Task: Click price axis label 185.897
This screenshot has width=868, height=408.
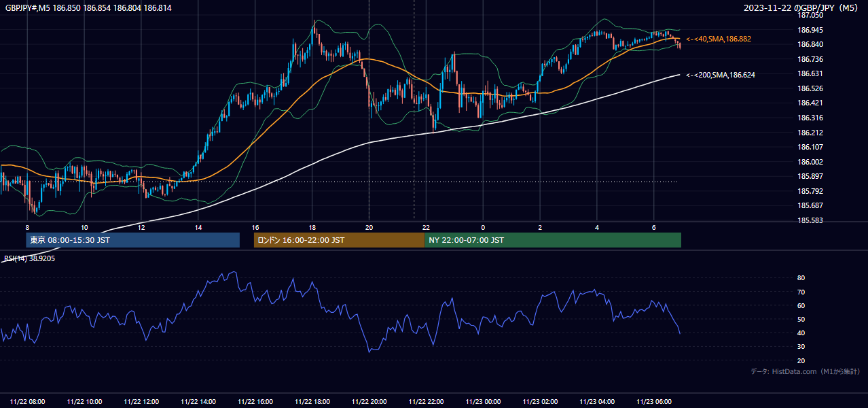Action: [810, 176]
